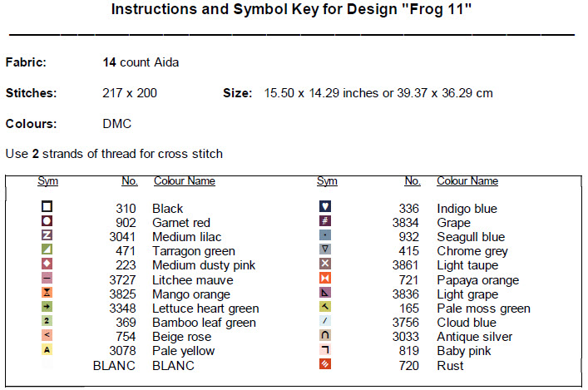Click the Papaya orange symbol icon
This screenshot has width=588, height=390.
tap(326, 278)
